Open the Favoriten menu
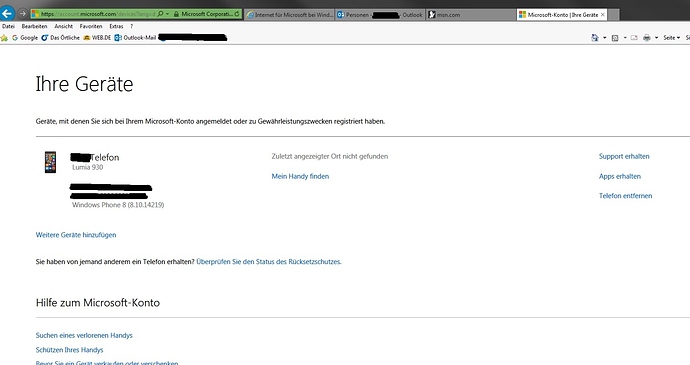The image size is (690, 365). [x=91, y=26]
